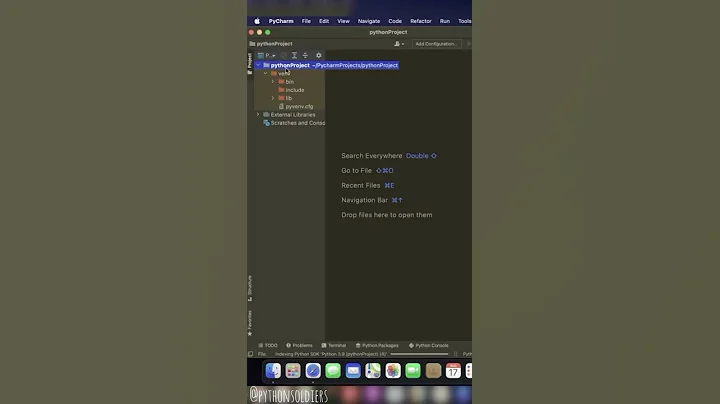
Task: Open Calendar from the Dock
Action: [x=453, y=370]
